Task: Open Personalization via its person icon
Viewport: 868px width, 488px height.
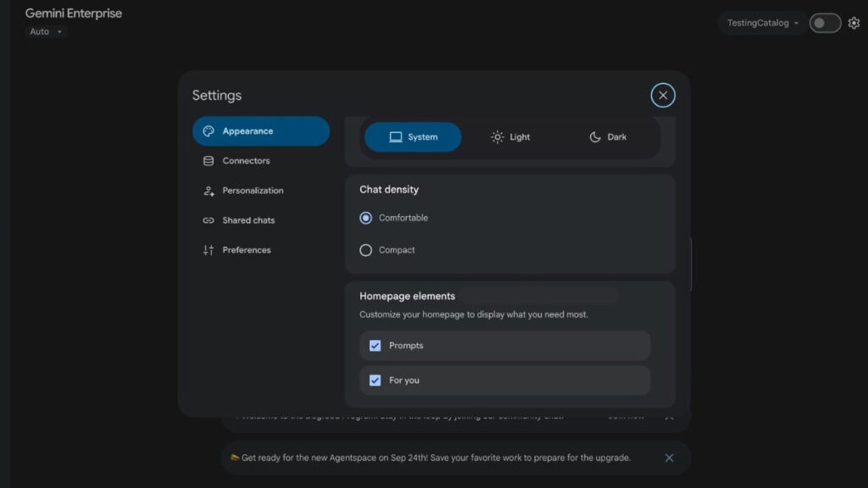Action: click(206, 191)
